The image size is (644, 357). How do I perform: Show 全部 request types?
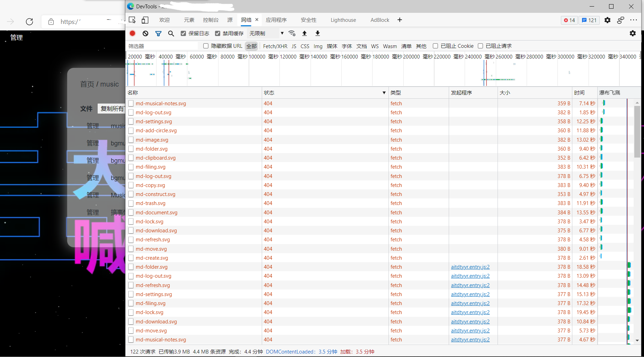[x=252, y=46]
